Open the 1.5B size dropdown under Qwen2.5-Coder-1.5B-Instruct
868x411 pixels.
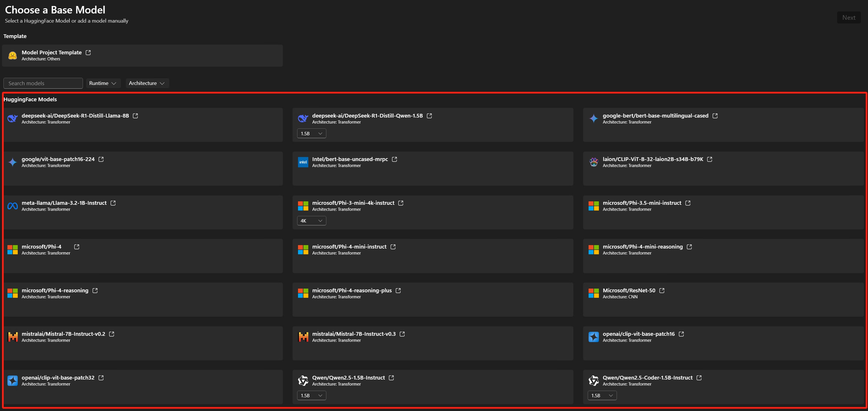pyautogui.click(x=602, y=395)
